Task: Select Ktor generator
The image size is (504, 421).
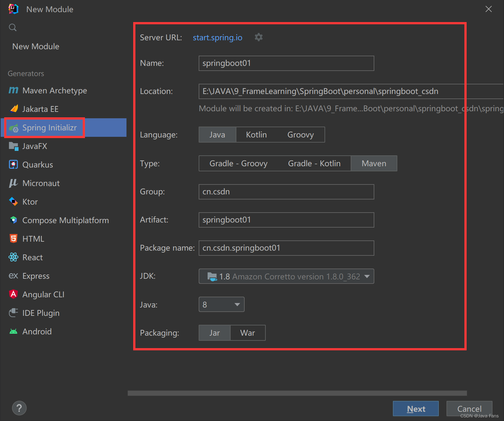Action: [x=64, y=202]
